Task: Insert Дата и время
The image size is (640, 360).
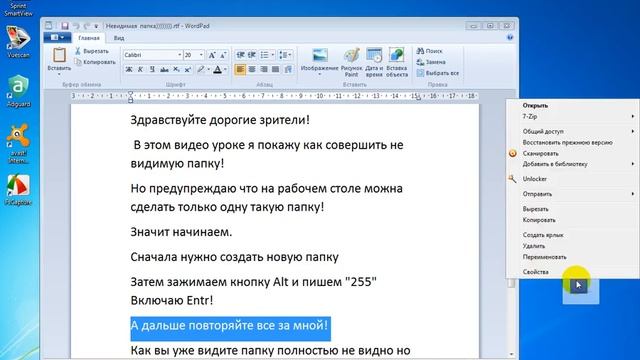Action: point(374,62)
